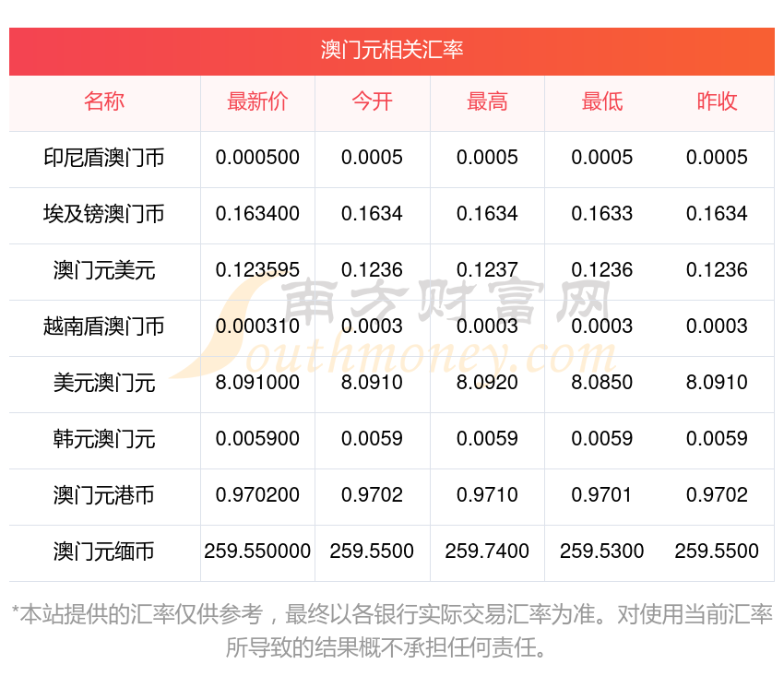Select the 越南盾澳门币 row name
This screenshot has height=676, width=784.
click(x=104, y=326)
